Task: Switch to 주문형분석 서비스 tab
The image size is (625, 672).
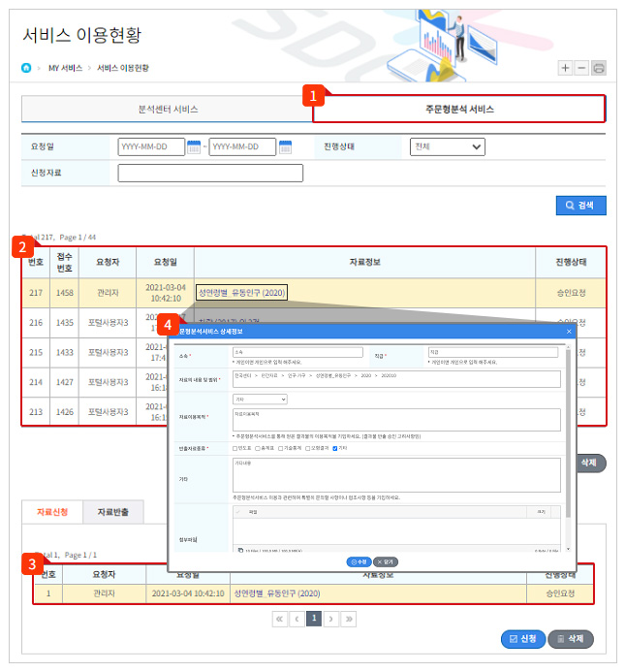Action: click(459, 110)
